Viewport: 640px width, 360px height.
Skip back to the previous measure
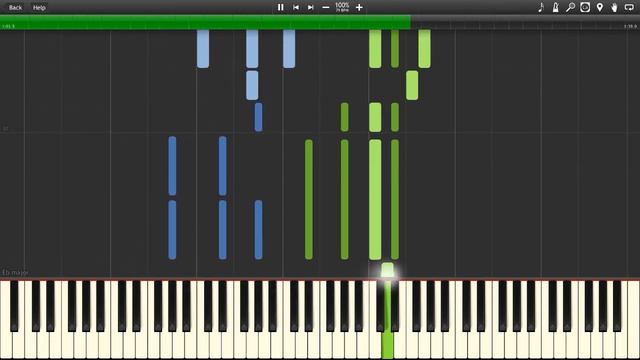(x=296, y=7)
